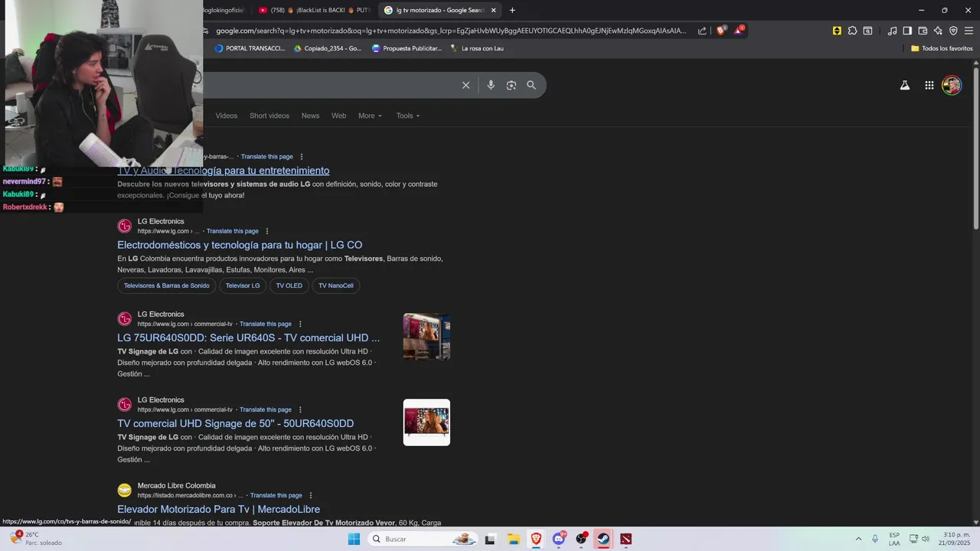Open Brave Shields lion icon
Screen dimensions: 980x551
[720, 31]
